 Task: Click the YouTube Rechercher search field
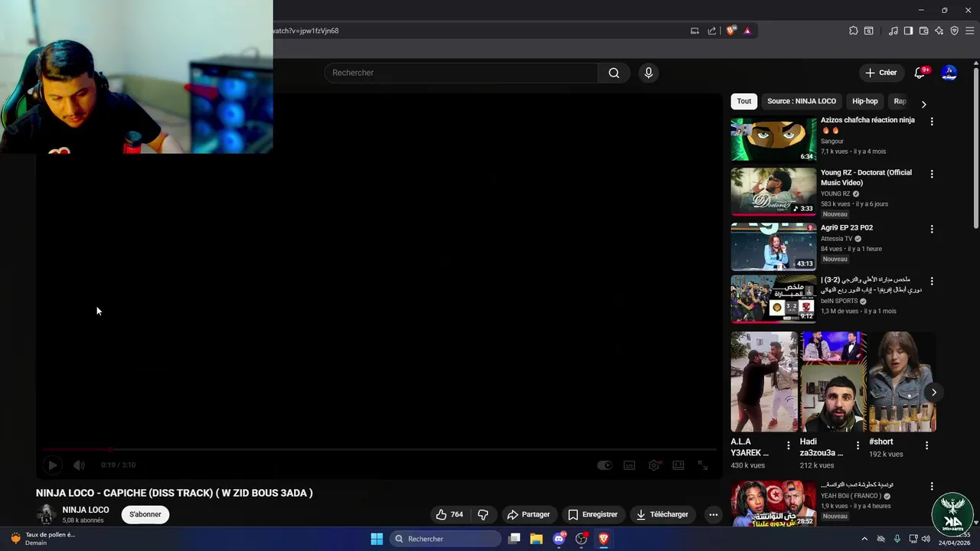[461, 73]
